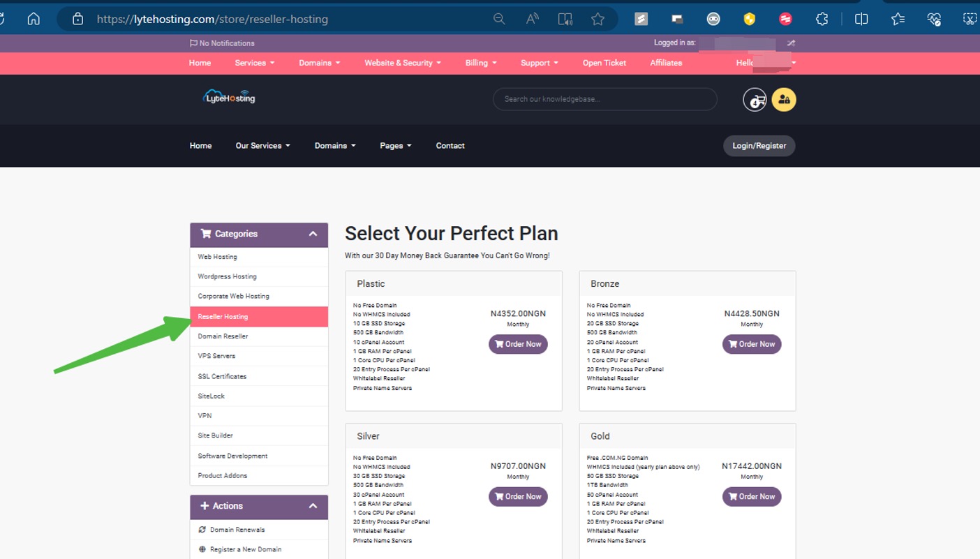The image size is (980, 559).
Task: Select Reseller Hosting category
Action: (259, 317)
